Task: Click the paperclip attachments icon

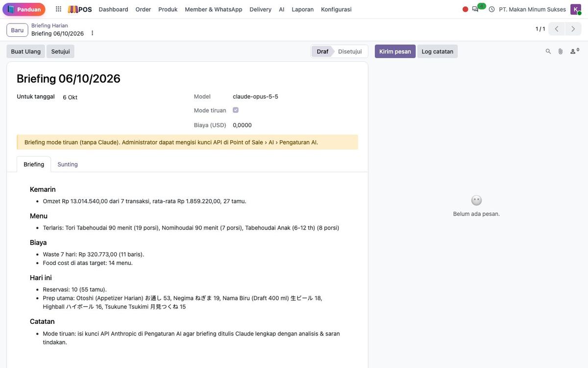Action: pos(561,52)
